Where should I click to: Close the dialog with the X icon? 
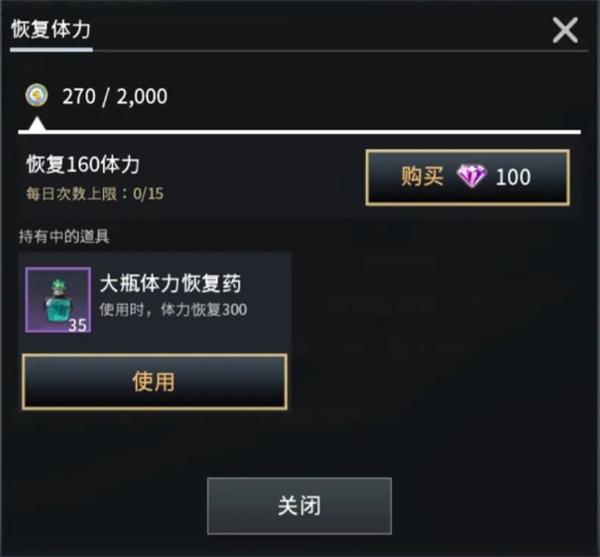pyautogui.click(x=565, y=30)
